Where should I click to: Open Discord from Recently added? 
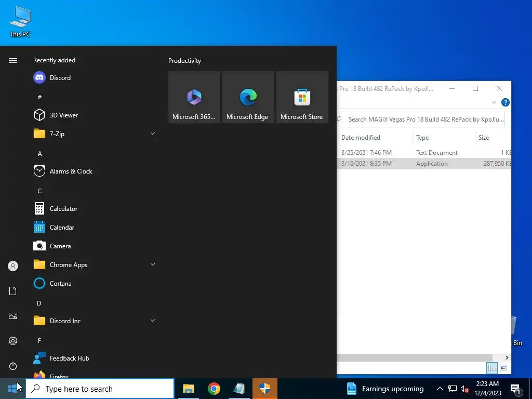coord(95,78)
